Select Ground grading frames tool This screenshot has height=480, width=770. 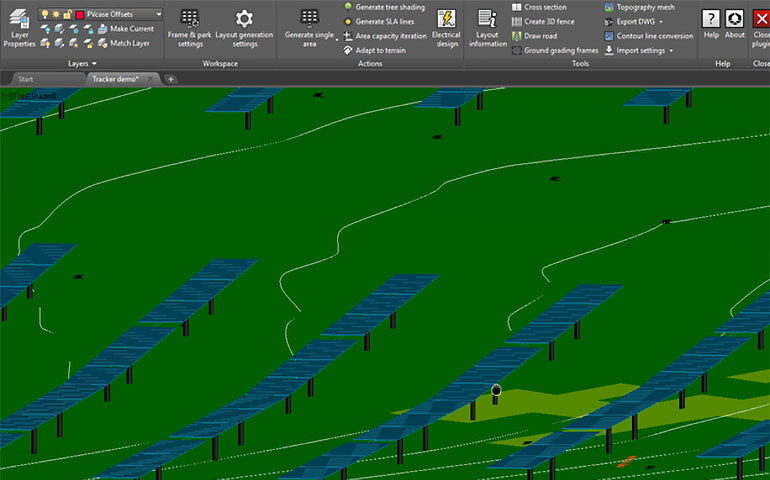(x=554, y=50)
